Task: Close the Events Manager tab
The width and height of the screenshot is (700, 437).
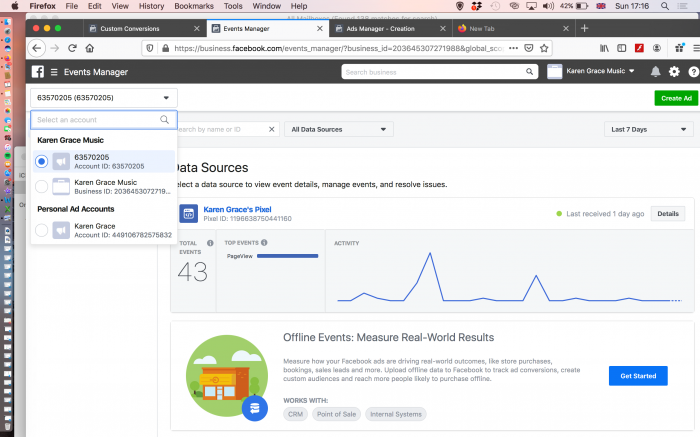Action: pyautogui.click(x=320, y=29)
